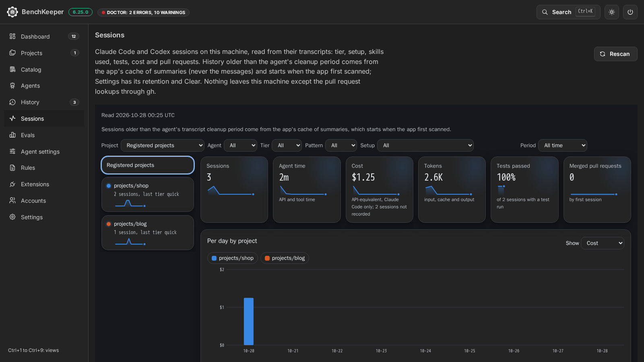
Task: Click the Tokens value 2.6K
Action: (x=433, y=177)
